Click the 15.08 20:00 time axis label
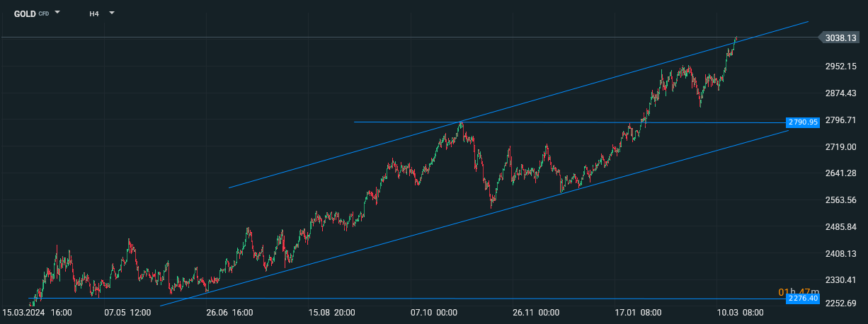Image resolution: width=868 pixels, height=324 pixels. tap(331, 312)
